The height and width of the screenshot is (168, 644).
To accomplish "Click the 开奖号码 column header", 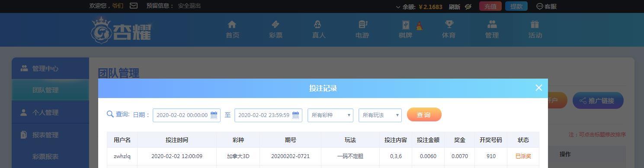I will pos(491,140).
